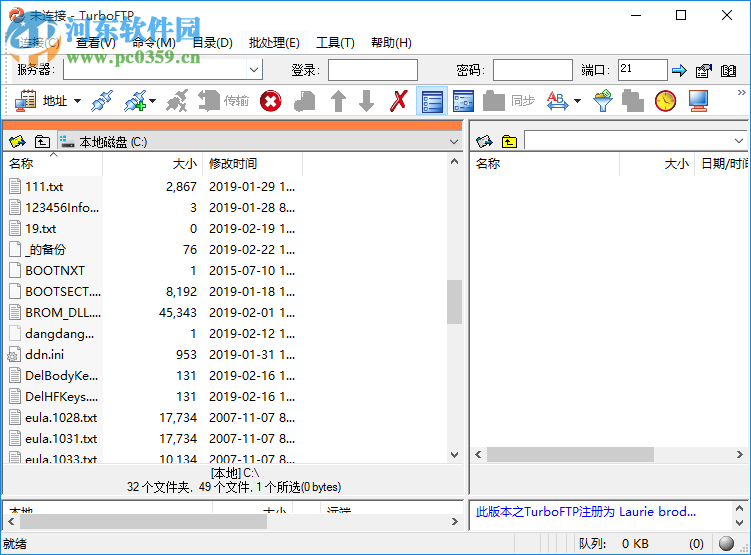Click the local pane refresh folder icon
Screen dimensions: 751x555
tap(17, 142)
